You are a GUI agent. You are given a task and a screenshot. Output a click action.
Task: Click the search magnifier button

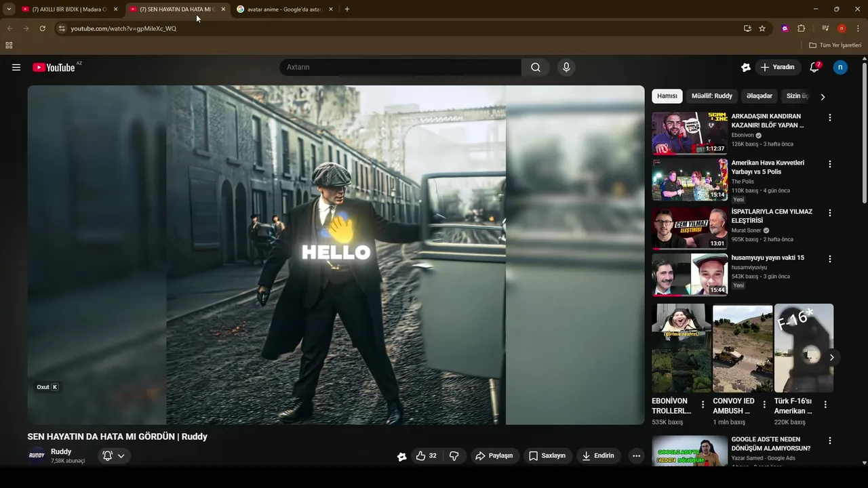click(x=536, y=67)
